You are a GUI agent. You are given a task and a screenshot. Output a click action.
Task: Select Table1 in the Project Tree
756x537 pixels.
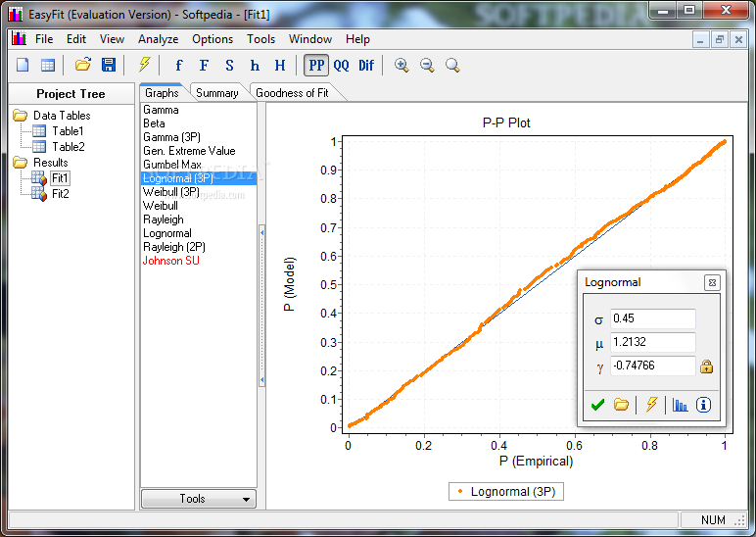68,130
